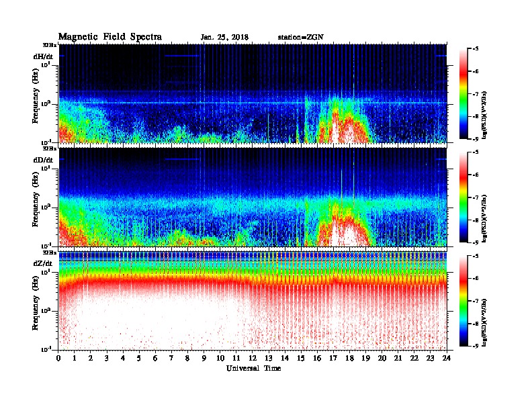
Task: Click hour tick label "15" on time axis
Action: point(302,358)
